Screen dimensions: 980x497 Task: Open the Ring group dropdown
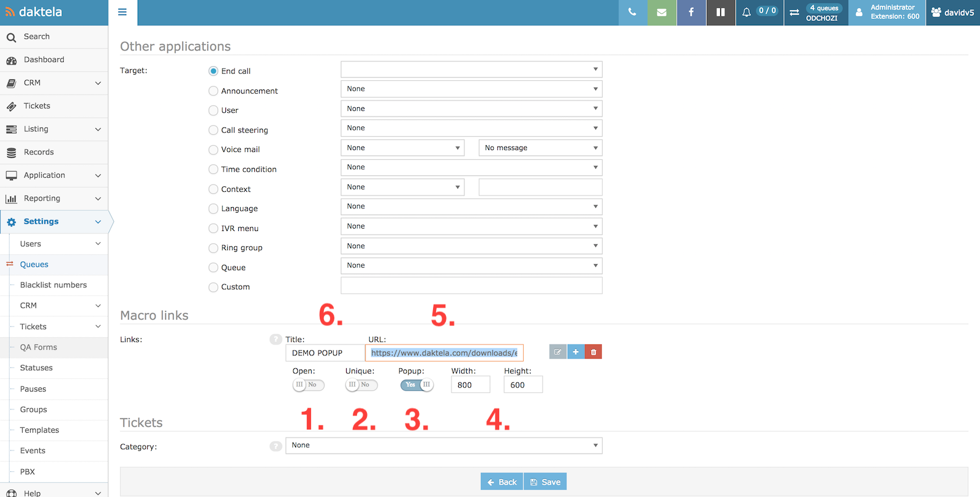pyautogui.click(x=471, y=246)
